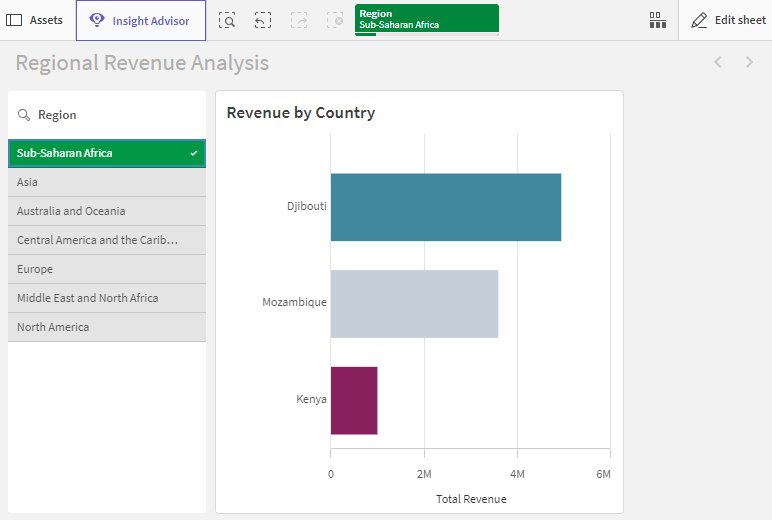Step back in selections
This screenshot has height=520, width=772.
pos(263,21)
